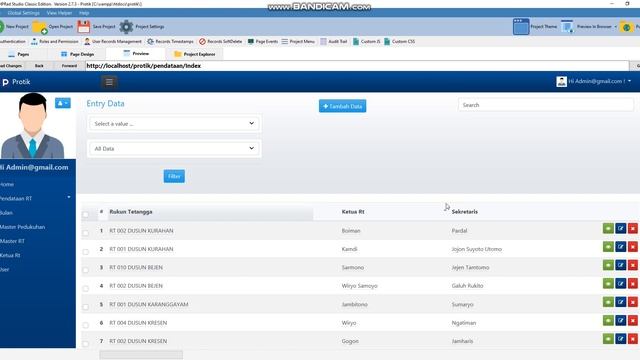The image size is (640, 360).
Task: Click the Protik logo
Action: 16,82
